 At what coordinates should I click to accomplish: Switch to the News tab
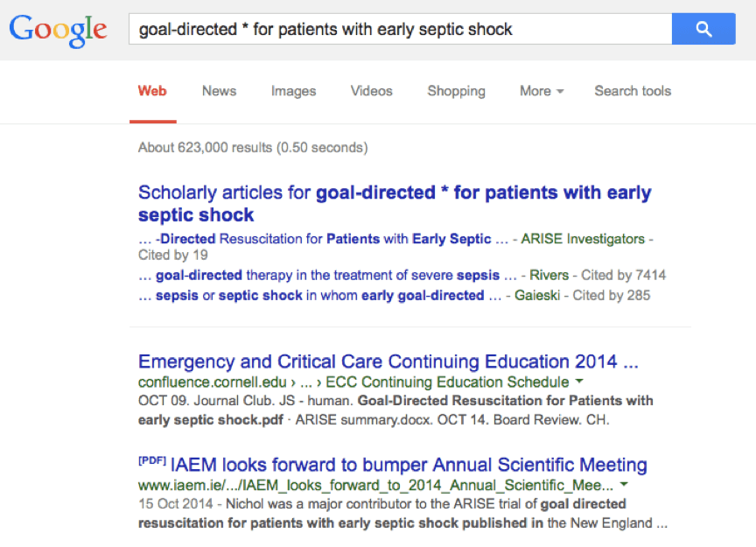[x=219, y=91]
